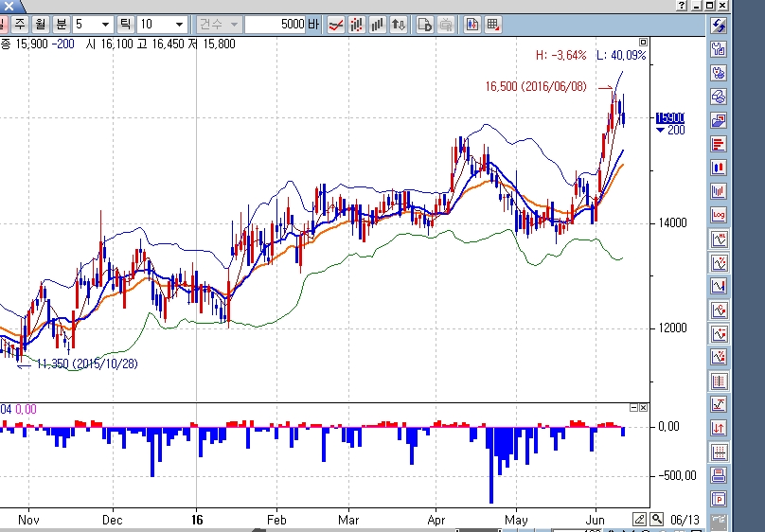This screenshot has height=532, width=765.
Task: Select the horizontal volume bars icon
Action: click(x=719, y=144)
